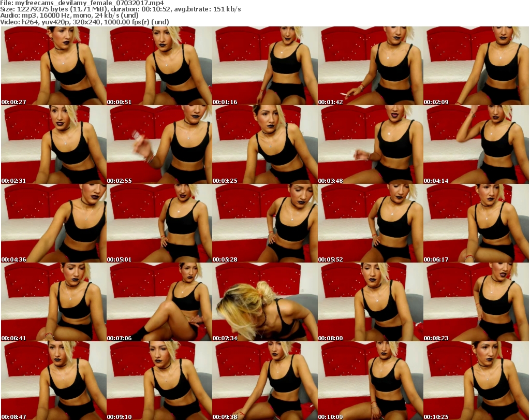Open the frame at timestamp 00:02:55

pyautogui.click(x=159, y=144)
